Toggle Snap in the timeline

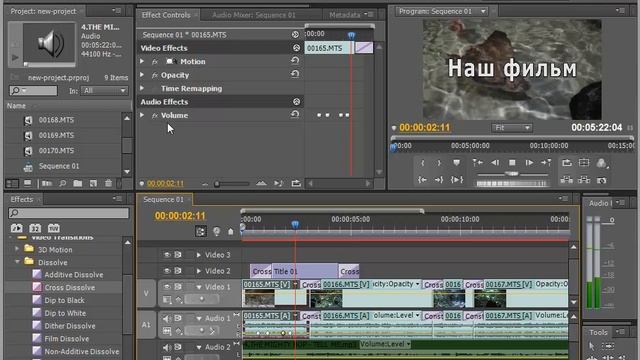pos(200,231)
